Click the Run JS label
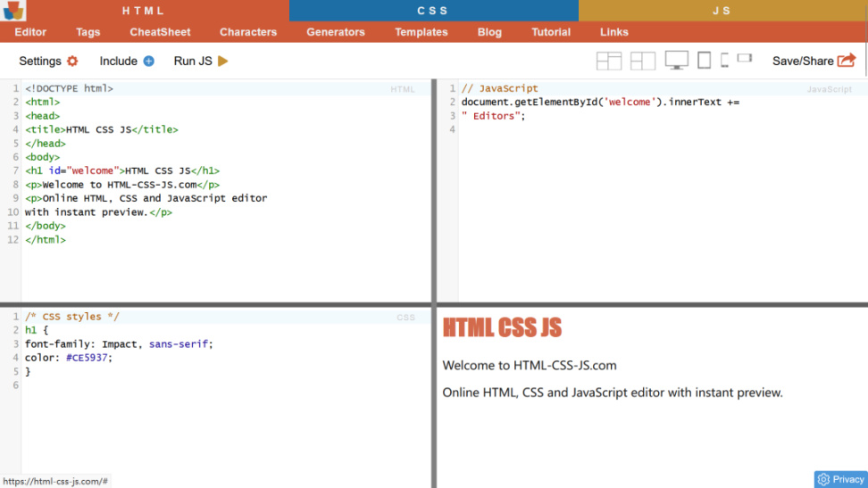 (193, 61)
